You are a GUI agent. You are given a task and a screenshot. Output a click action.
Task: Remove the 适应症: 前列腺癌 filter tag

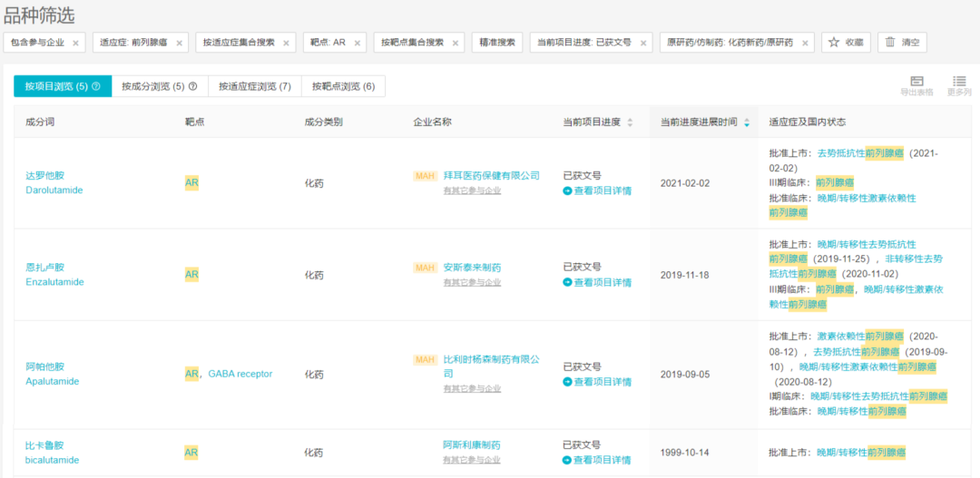coord(179,43)
